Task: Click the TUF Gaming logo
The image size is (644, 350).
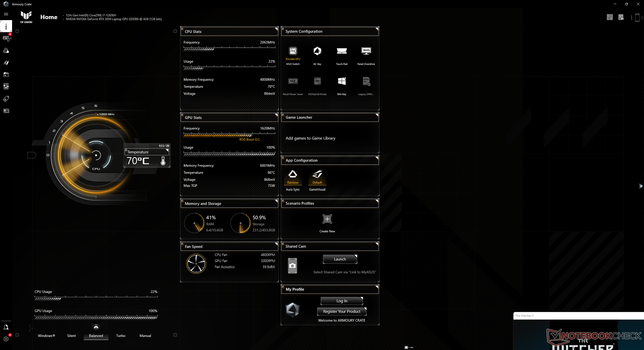Action: click(x=26, y=17)
